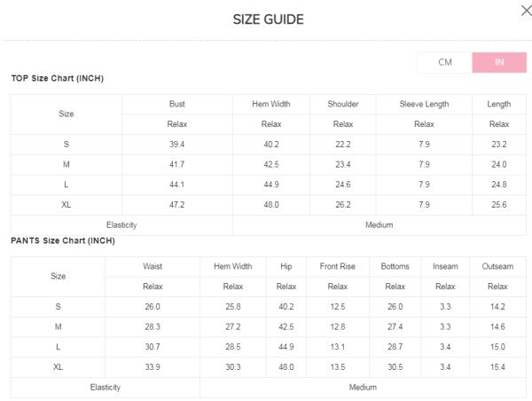The height and width of the screenshot is (401, 532).
Task: Click the TOP Size Chart title
Action: point(57,78)
